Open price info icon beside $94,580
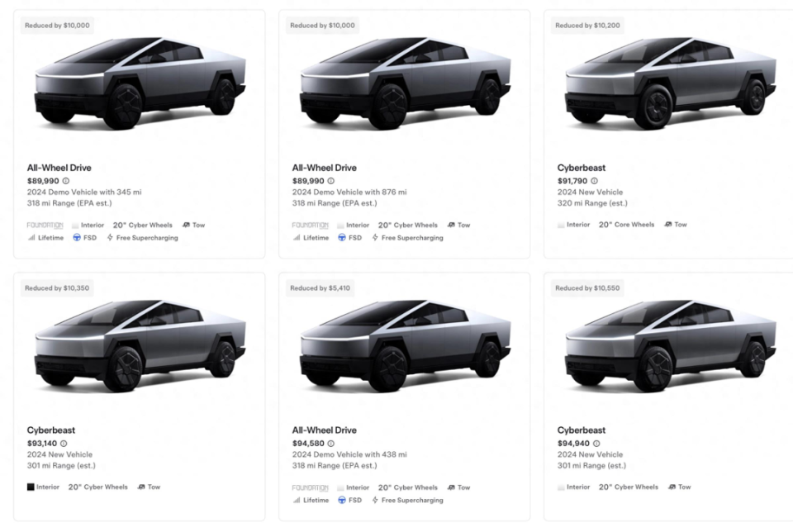This screenshot has width=793, height=532. point(330,444)
